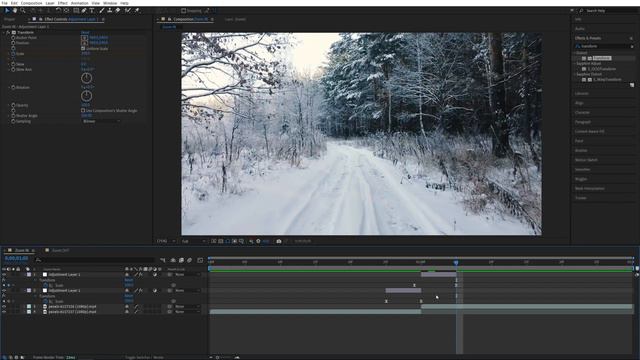Screen dimensions: 640x360
Task: Open the viewer magnification dropdown
Action: (166, 241)
